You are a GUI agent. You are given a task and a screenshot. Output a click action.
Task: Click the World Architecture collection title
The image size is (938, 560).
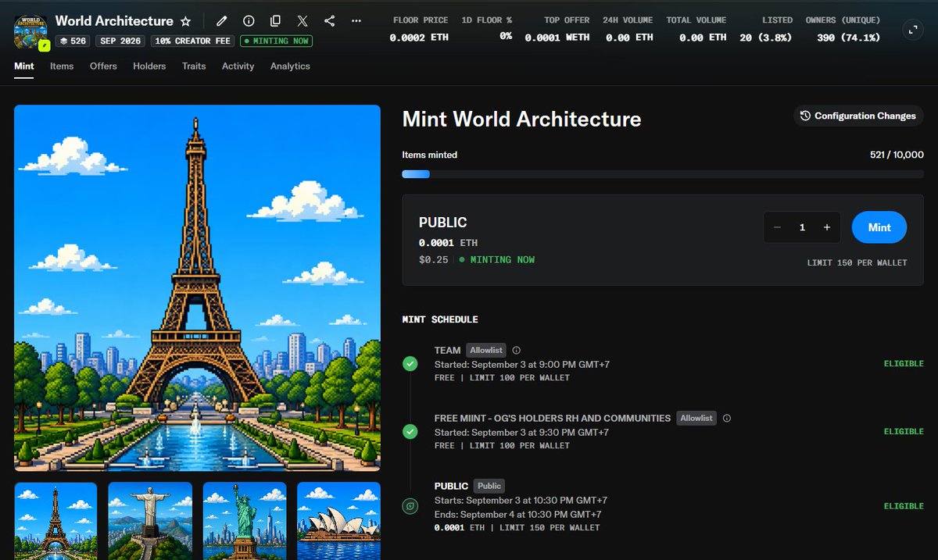point(114,21)
